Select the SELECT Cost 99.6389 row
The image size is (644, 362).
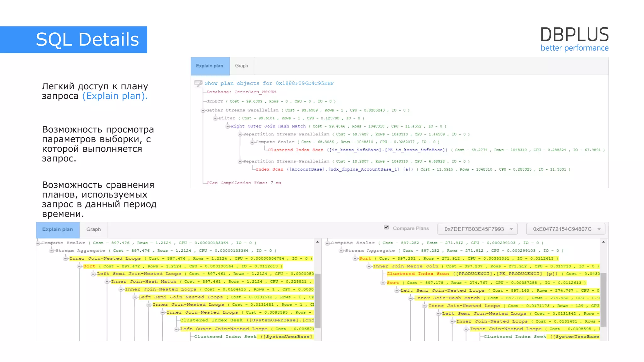pyautogui.click(x=271, y=101)
